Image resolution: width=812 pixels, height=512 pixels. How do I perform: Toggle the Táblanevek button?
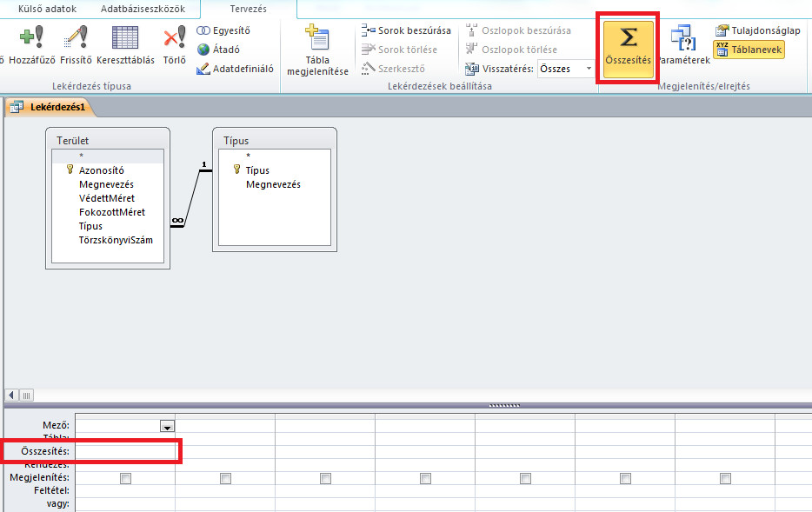click(x=749, y=50)
